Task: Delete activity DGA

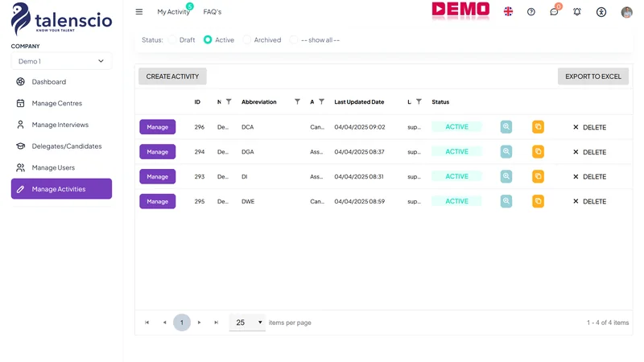Action: point(589,152)
